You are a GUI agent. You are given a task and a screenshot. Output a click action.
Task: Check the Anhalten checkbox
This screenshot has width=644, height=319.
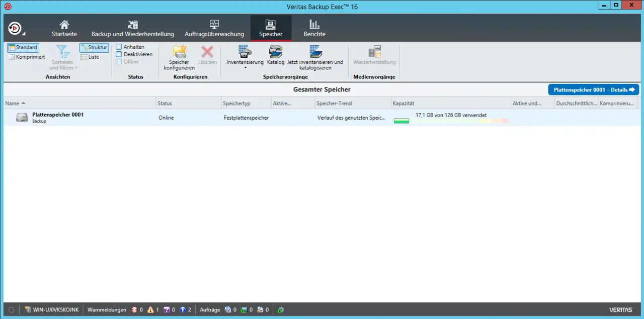pyautogui.click(x=119, y=47)
